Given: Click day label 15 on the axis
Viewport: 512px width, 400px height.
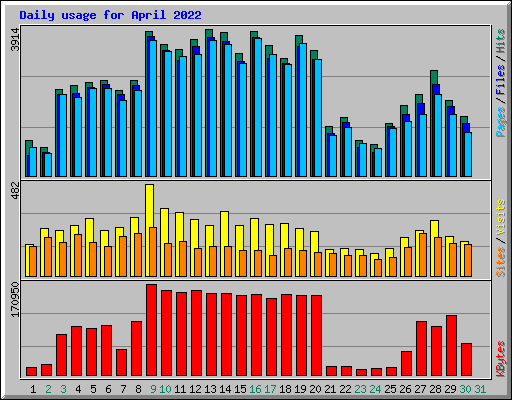Looking at the screenshot, I should 240,389.
